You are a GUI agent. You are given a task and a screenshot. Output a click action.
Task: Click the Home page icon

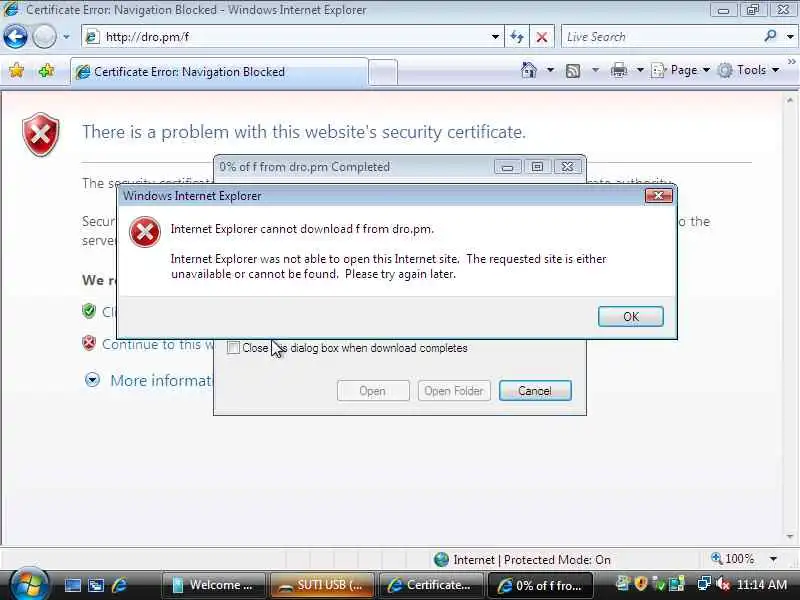tap(529, 70)
